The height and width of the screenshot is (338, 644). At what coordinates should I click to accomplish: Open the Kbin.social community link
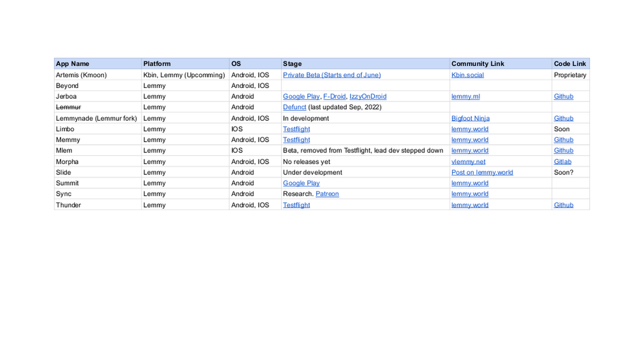click(x=467, y=75)
